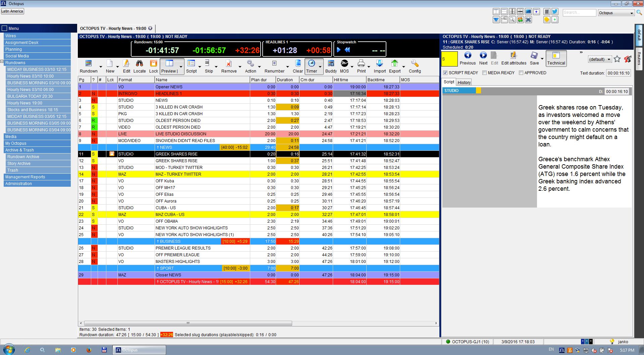Collapse the Rundowns tree section
The height and width of the screenshot is (355, 644).
(x=2, y=62)
